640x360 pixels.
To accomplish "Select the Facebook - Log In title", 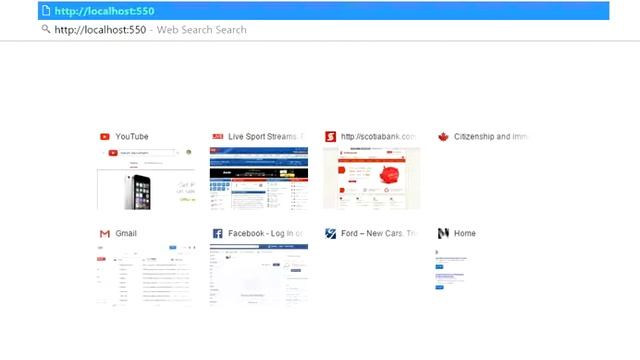I will (265, 233).
